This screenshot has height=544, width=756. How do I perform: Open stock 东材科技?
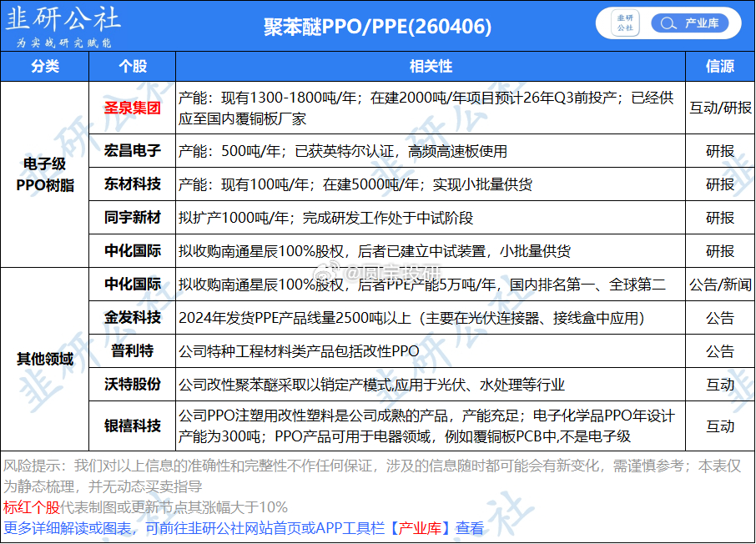[133, 184]
